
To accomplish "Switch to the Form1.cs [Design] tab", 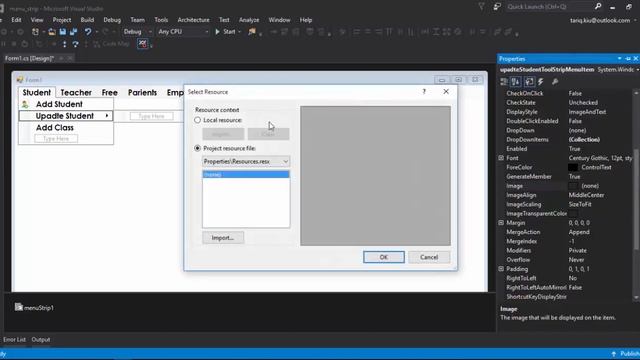I will click(29, 58).
